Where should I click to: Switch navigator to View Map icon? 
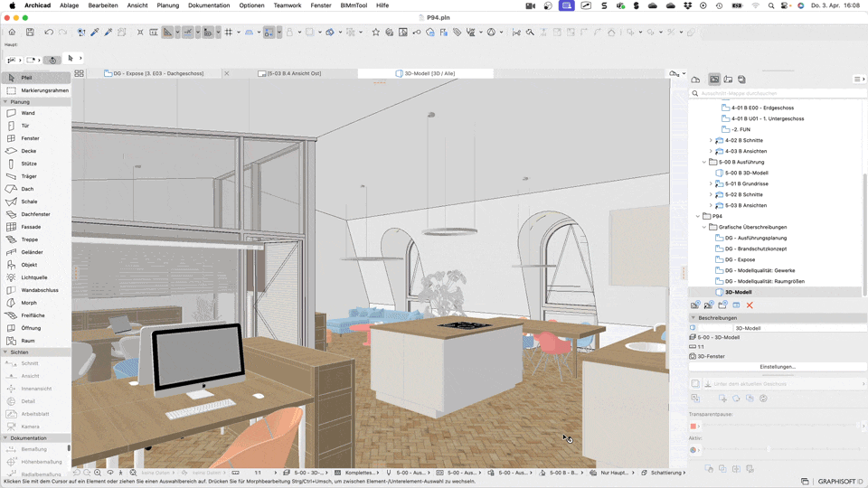(714, 80)
